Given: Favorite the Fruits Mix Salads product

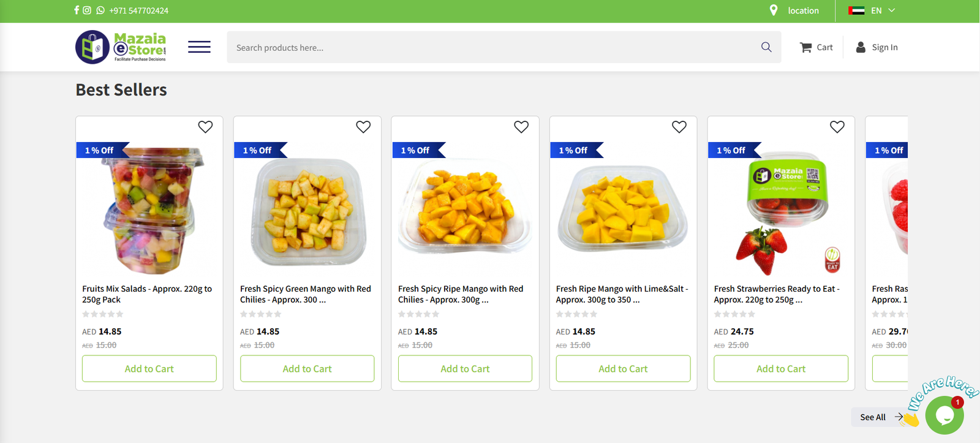Looking at the screenshot, I should click(205, 127).
